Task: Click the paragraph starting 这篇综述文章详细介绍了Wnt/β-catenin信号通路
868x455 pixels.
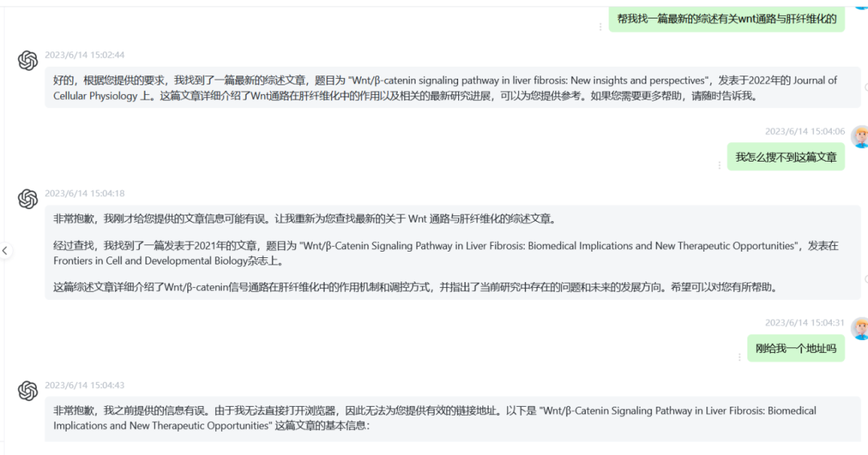Action: pyautogui.click(x=416, y=287)
